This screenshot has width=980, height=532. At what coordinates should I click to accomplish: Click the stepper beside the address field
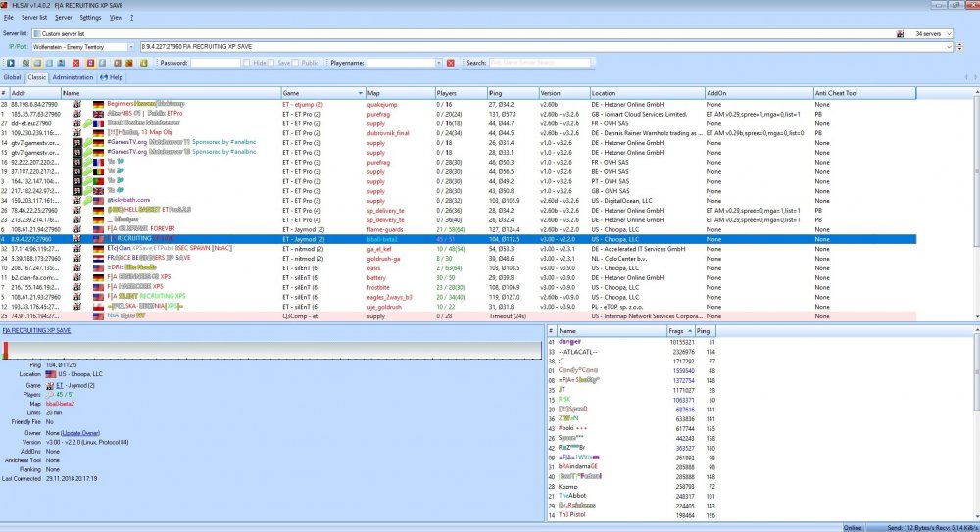click(x=960, y=47)
